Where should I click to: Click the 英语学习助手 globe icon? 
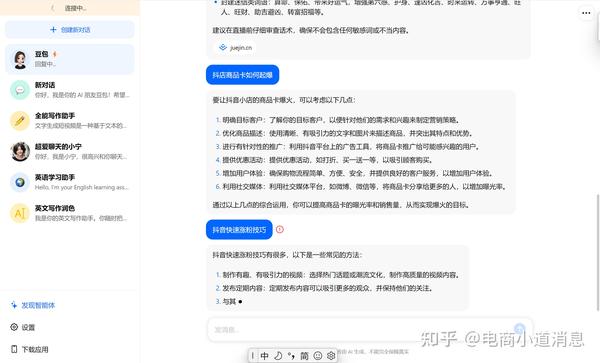[x=20, y=182]
